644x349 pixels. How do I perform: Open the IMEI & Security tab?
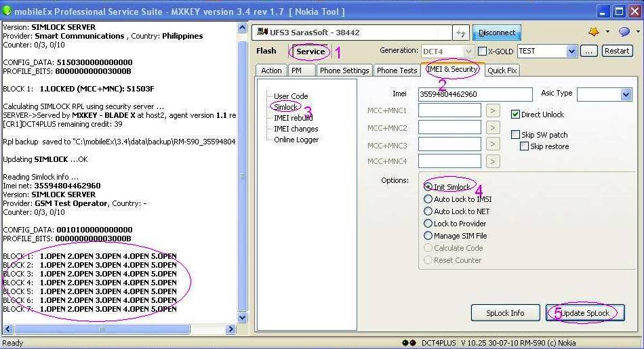tap(452, 69)
